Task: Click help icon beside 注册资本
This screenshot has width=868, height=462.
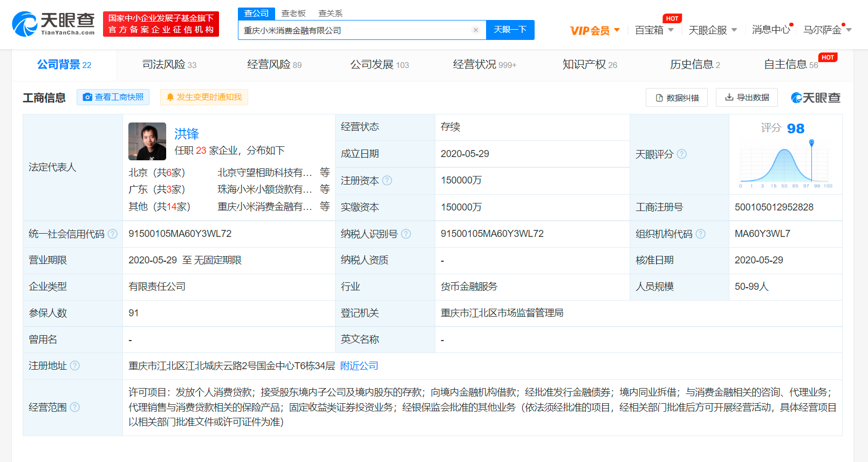Action: pos(387,180)
